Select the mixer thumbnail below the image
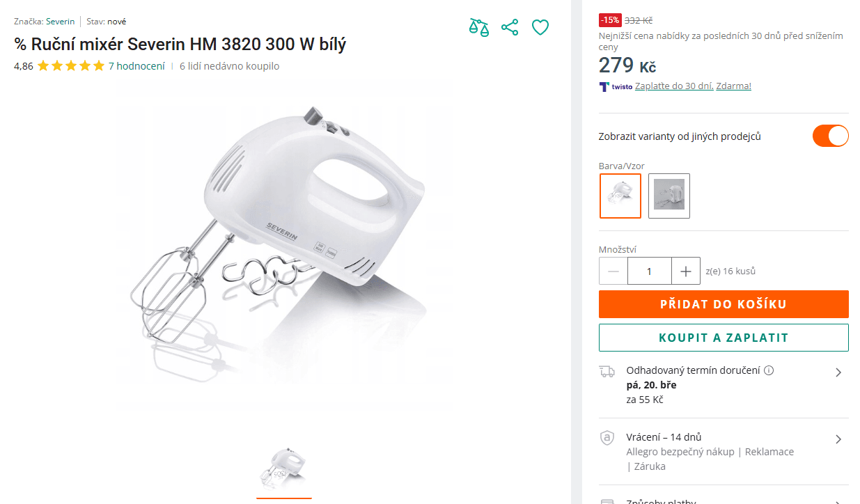Screen dimensions: 860x504 (x=284, y=468)
